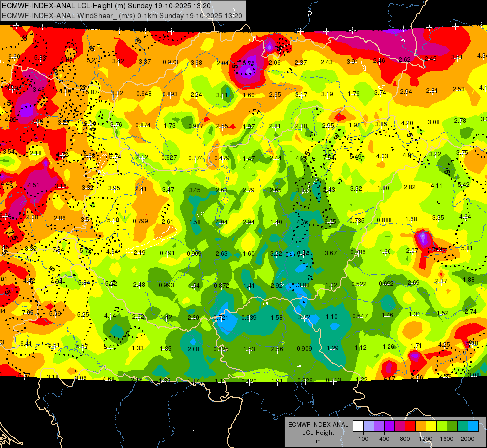Image resolution: width=487 pixels, height=448 pixels.
Task: Select the dark green legend swatch
Action: [452, 426]
